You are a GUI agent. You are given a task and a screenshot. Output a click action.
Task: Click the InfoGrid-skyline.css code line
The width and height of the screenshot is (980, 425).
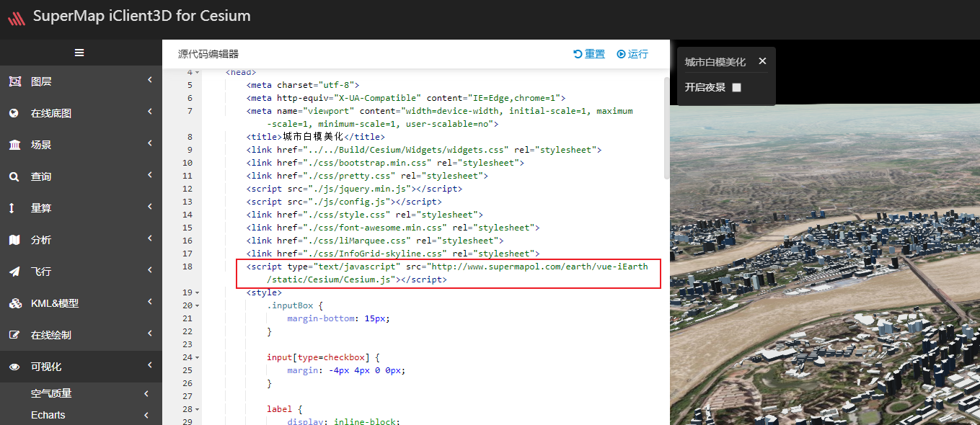coord(393,254)
